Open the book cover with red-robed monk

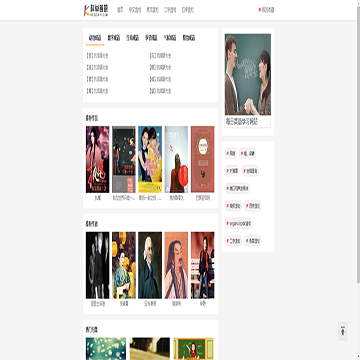(176, 159)
